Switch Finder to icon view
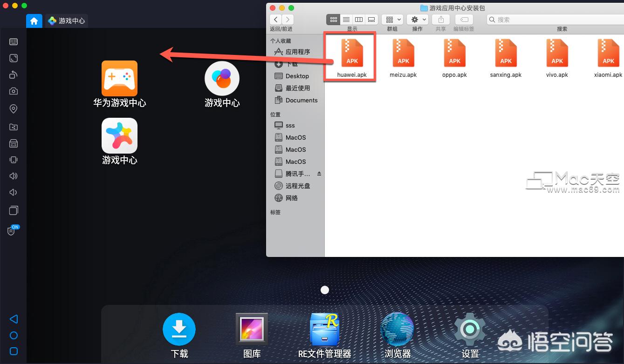The width and height of the screenshot is (624, 364). (333, 20)
